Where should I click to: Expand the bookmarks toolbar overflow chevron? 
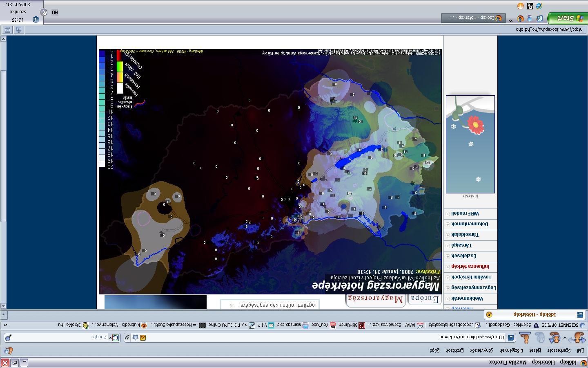(x=5, y=325)
